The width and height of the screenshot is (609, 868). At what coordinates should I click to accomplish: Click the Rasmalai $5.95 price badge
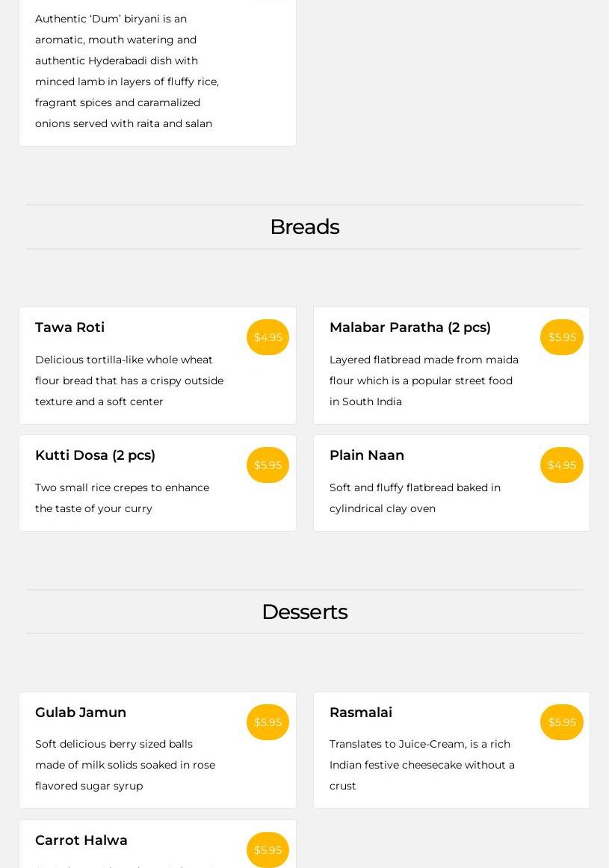(561, 722)
